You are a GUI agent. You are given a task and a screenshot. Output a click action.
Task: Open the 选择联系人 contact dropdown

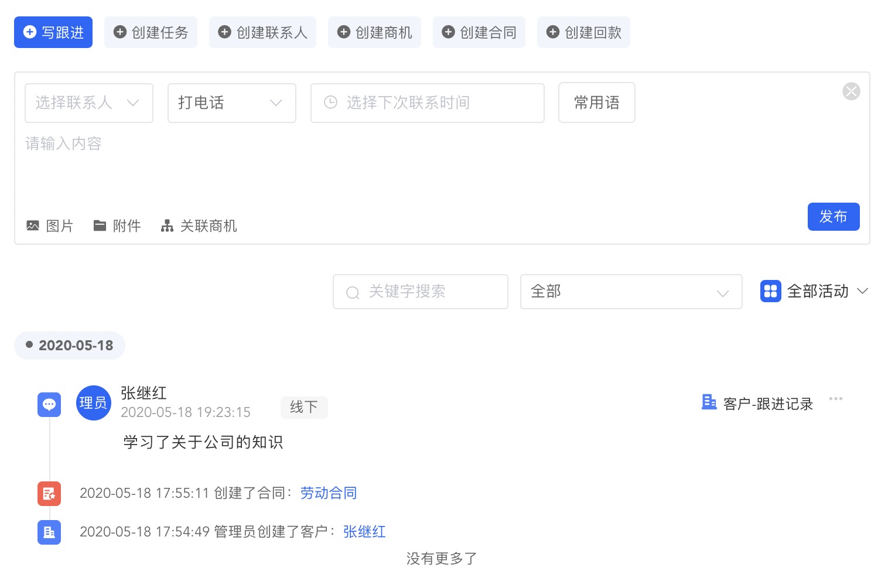click(88, 103)
